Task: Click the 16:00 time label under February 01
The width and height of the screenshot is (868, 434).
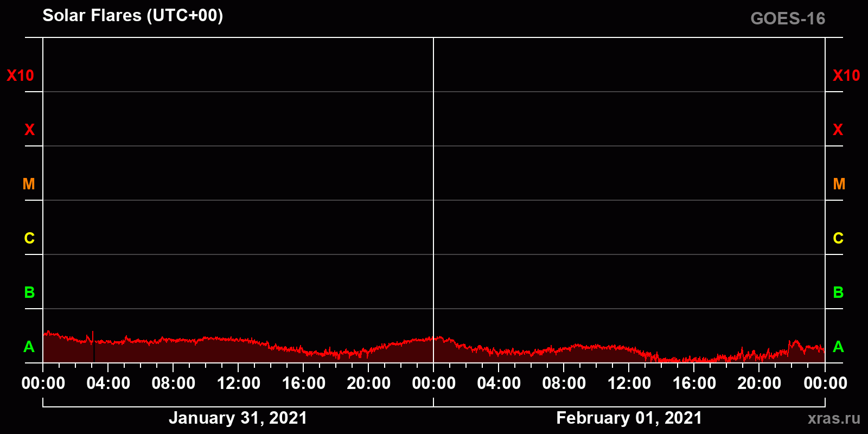Action: point(694,384)
